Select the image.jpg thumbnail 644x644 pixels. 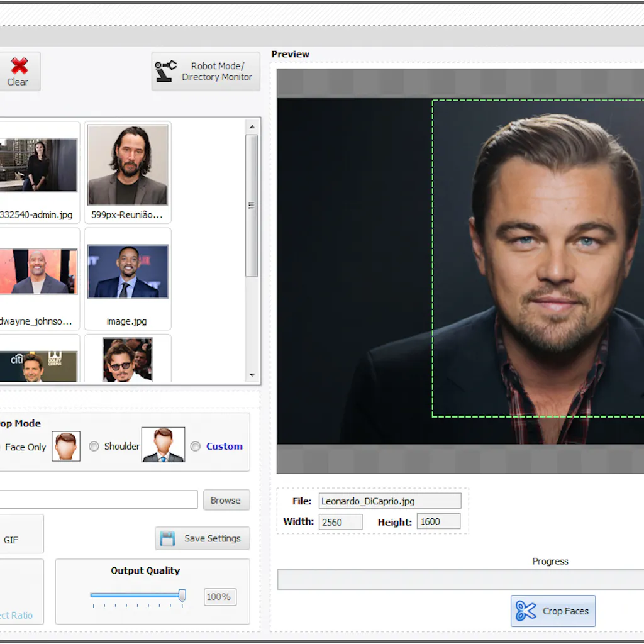(128, 272)
